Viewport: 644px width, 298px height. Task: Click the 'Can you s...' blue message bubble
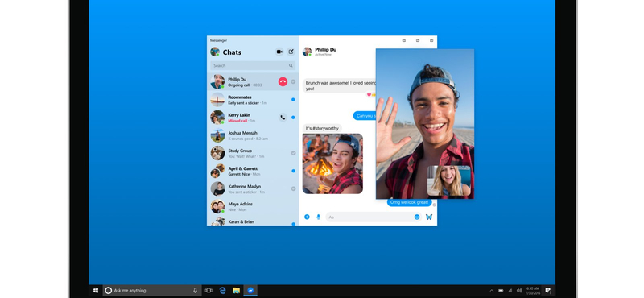pyautogui.click(x=365, y=116)
